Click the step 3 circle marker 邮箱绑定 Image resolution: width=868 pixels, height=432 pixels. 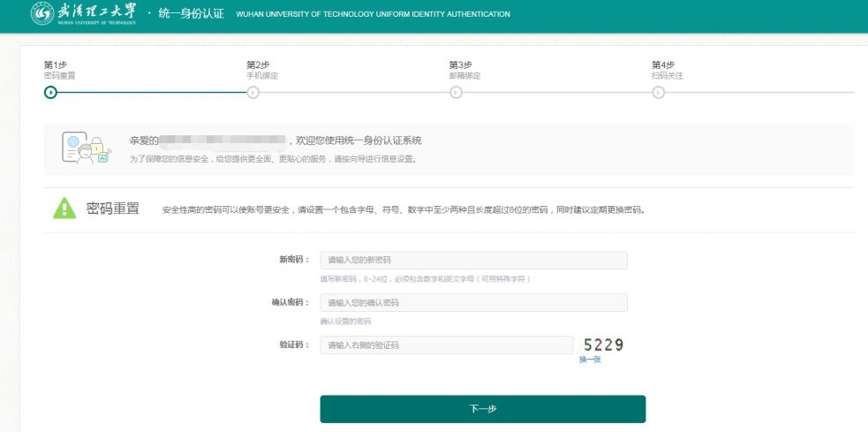pyautogui.click(x=456, y=93)
